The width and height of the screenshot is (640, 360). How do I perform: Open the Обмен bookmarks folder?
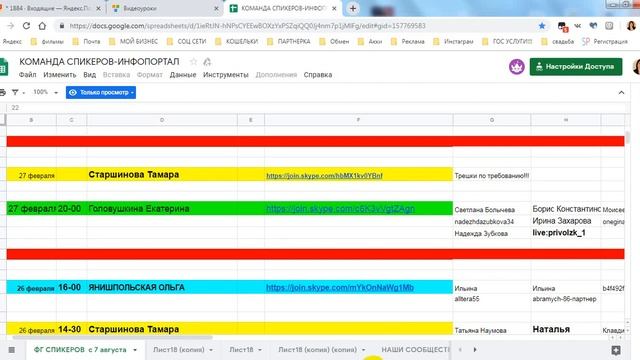[x=334, y=41]
